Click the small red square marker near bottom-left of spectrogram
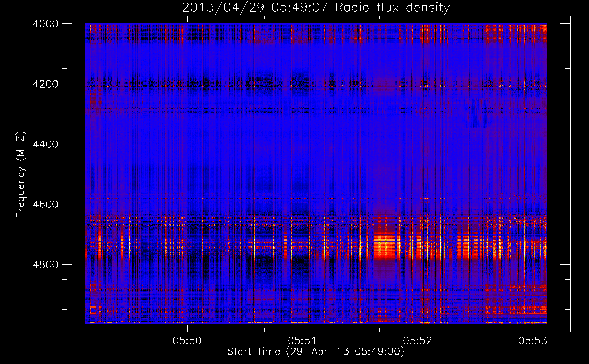589x364 pixels. [x=93, y=310]
